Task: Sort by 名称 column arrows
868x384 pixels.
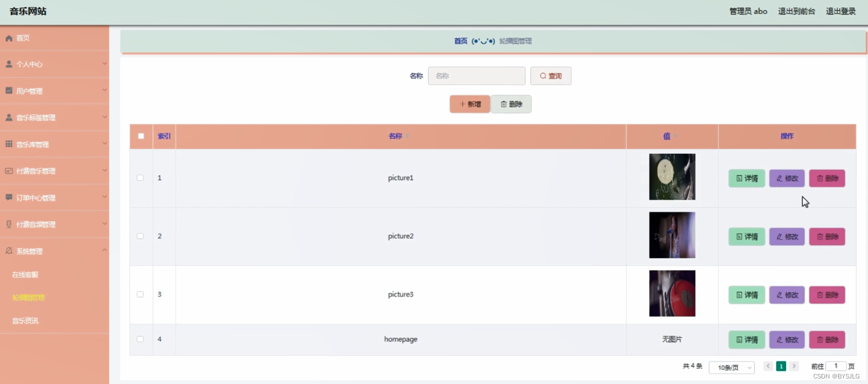Action: point(407,136)
